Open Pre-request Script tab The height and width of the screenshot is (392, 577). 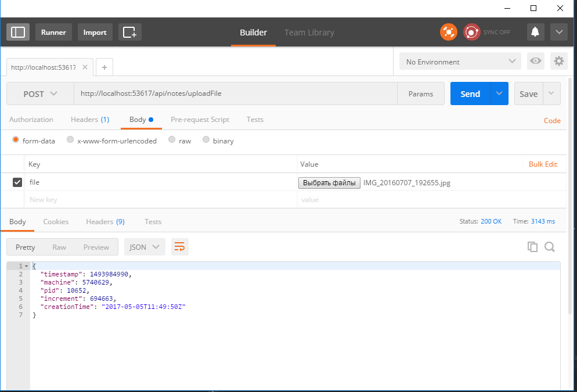point(200,120)
